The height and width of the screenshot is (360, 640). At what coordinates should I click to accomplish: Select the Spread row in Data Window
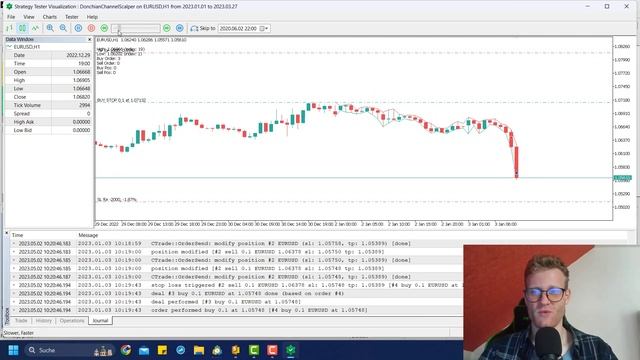(x=48, y=113)
